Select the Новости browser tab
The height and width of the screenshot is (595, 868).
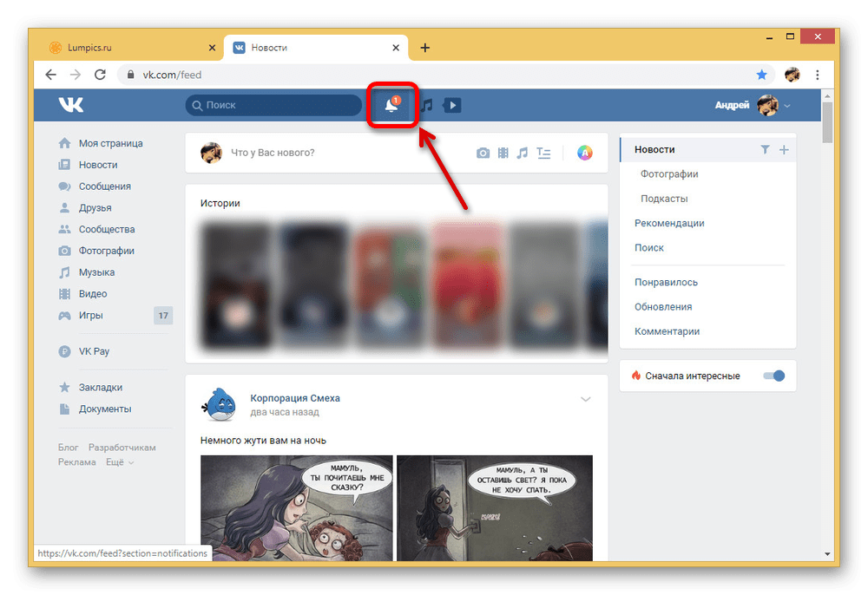click(x=316, y=48)
